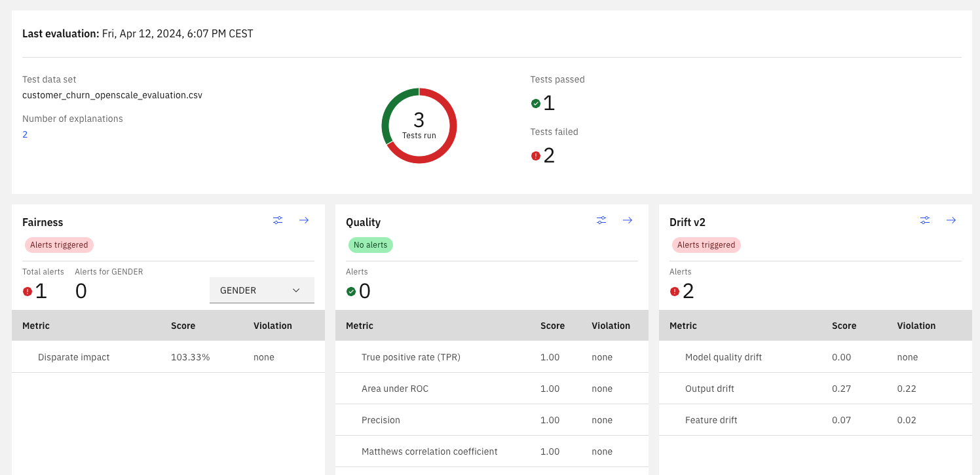
Task: Open Fairness details arrow
Action: (x=304, y=220)
